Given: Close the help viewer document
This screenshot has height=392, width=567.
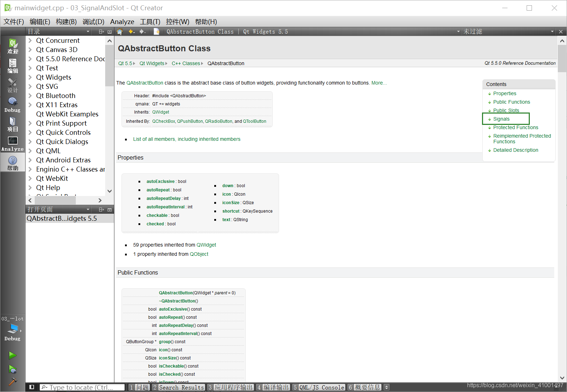Looking at the screenshot, I should point(561,31).
